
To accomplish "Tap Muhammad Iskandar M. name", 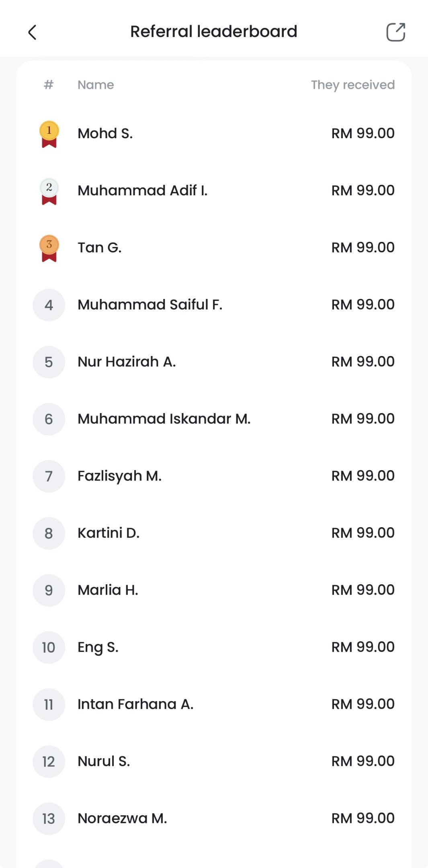I will (164, 419).
